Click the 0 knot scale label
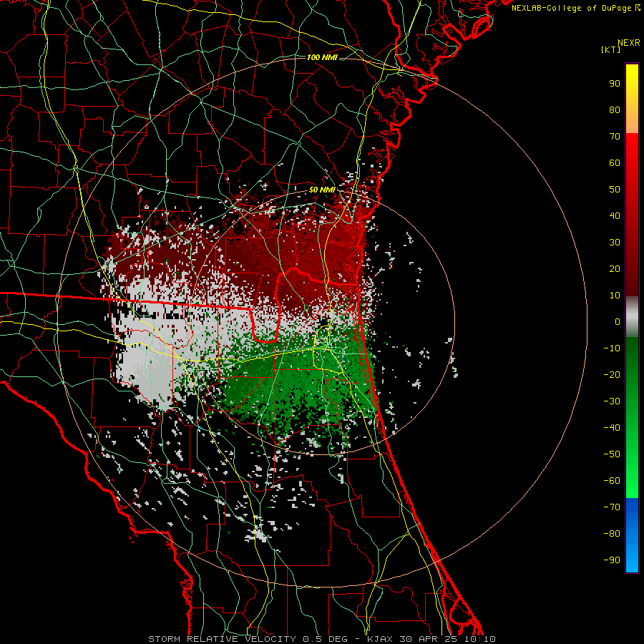644x644 pixels. (618, 322)
